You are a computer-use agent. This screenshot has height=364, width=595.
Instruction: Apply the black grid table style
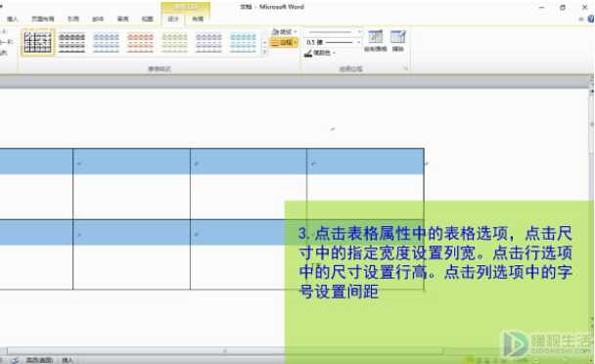[37, 42]
